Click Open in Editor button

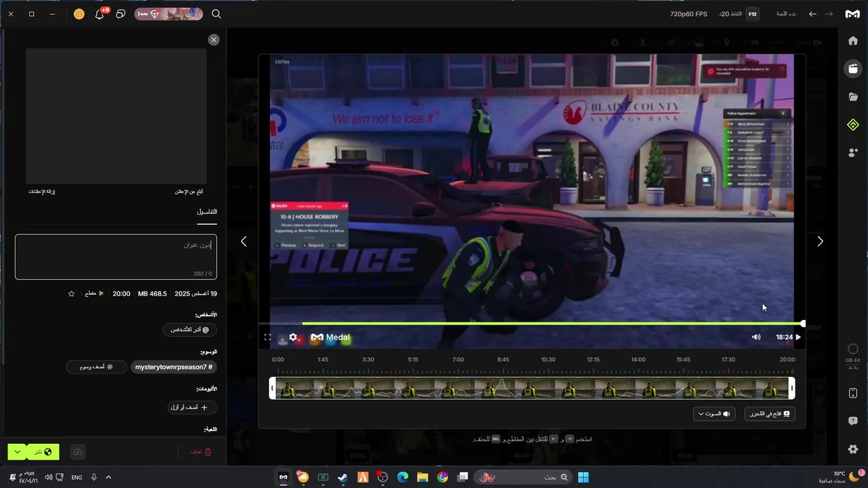click(x=770, y=413)
